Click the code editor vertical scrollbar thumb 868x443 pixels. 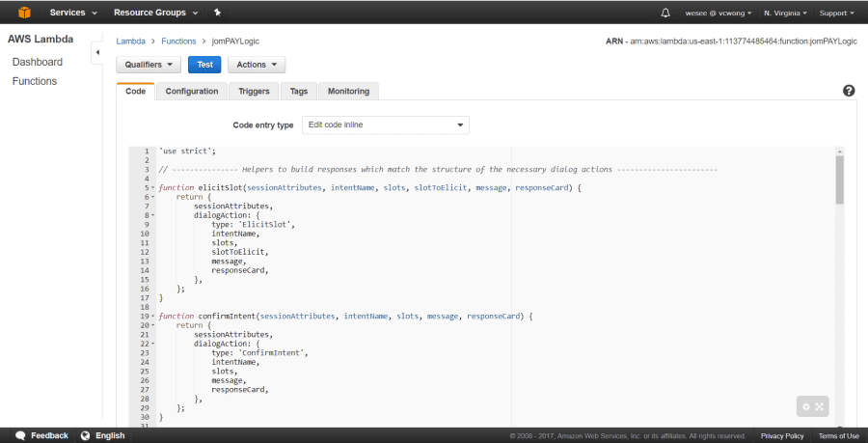coord(840,180)
